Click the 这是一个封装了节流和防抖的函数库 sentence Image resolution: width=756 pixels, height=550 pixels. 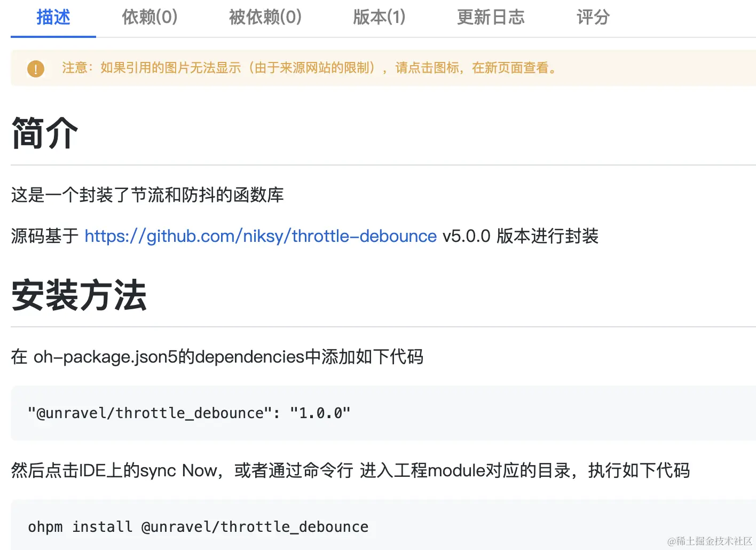147,195
